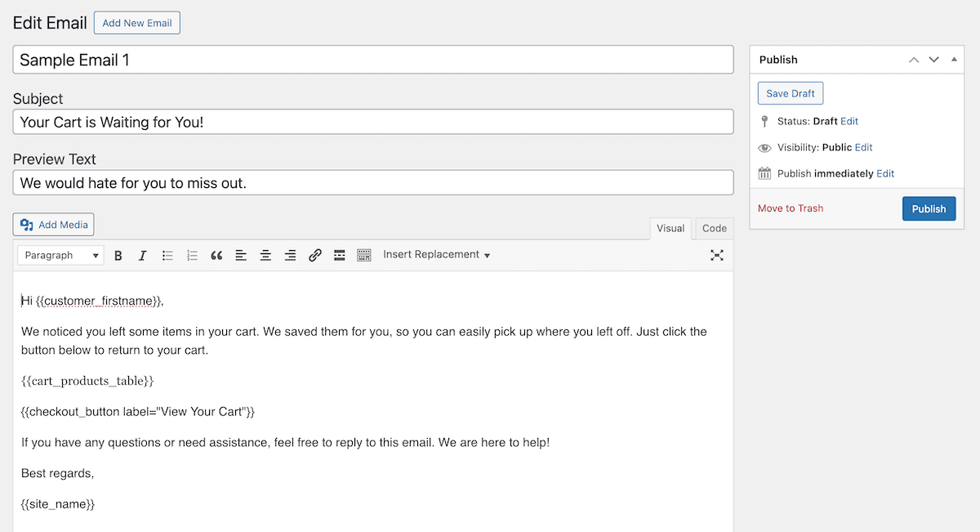Switch to the Code editor tab
Viewport: 980px width, 532px height.
(715, 229)
